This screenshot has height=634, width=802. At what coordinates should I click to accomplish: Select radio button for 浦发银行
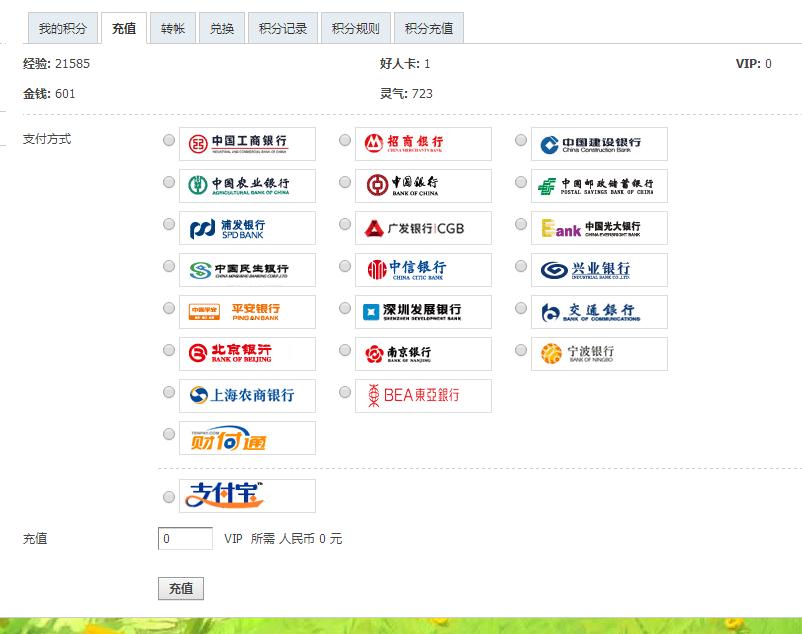tap(169, 224)
